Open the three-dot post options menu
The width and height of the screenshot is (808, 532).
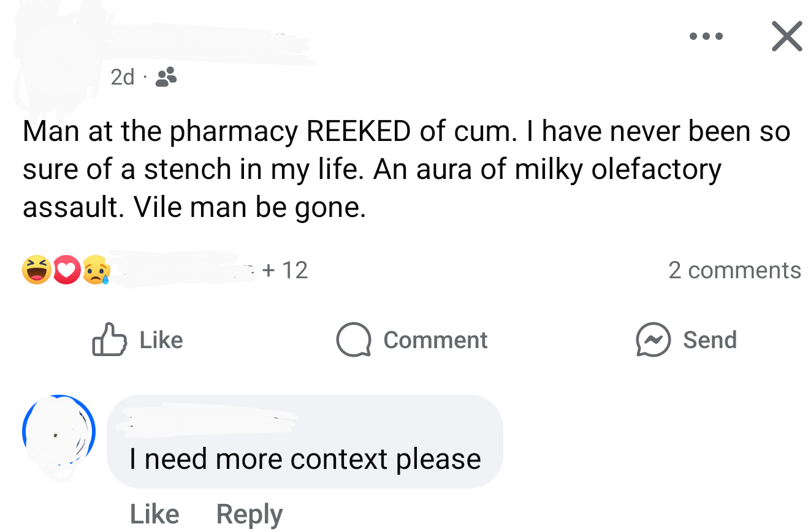click(706, 37)
